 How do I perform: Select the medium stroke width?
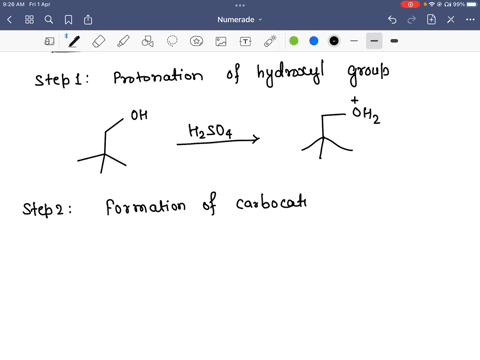[374, 41]
